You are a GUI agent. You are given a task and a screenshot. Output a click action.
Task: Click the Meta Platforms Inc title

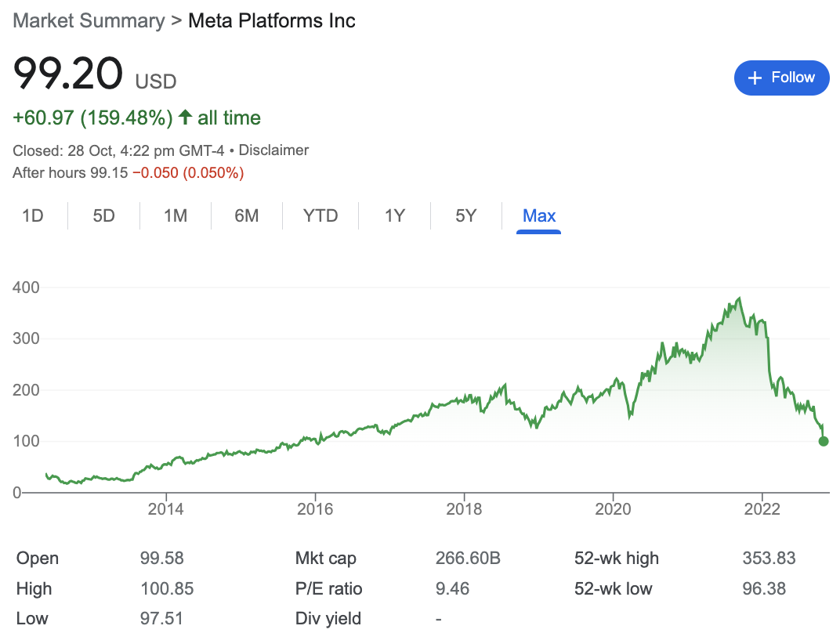[x=272, y=21]
